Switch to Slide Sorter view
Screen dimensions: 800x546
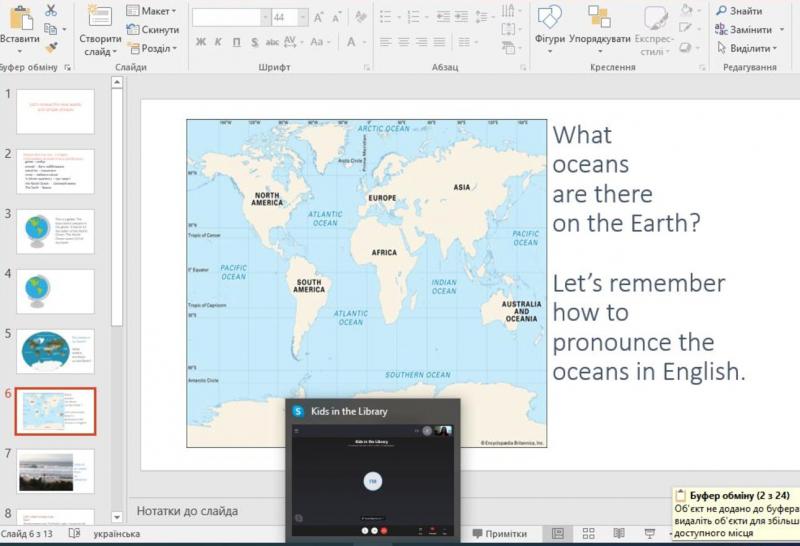[x=588, y=533]
